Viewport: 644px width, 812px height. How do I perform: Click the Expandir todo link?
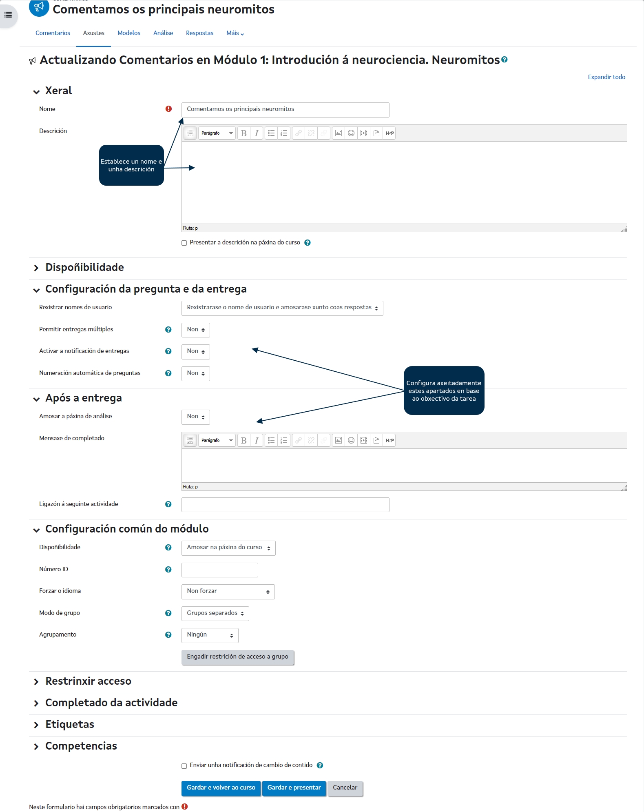coord(606,77)
